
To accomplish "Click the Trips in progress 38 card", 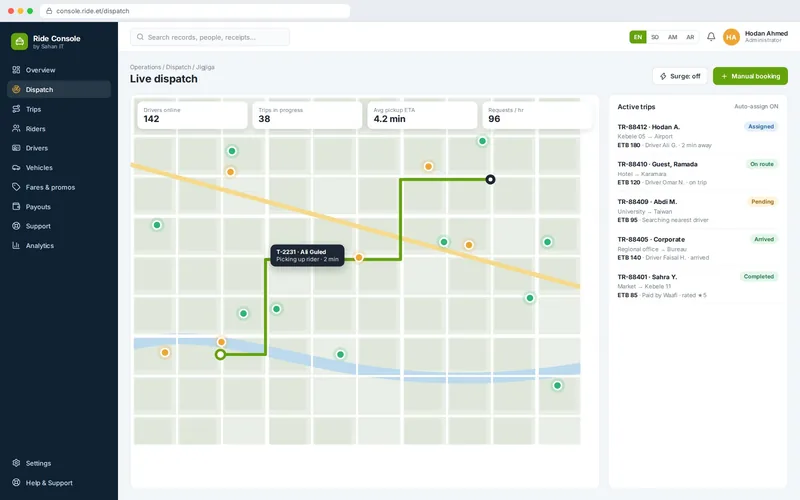I will tap(307, 115).
